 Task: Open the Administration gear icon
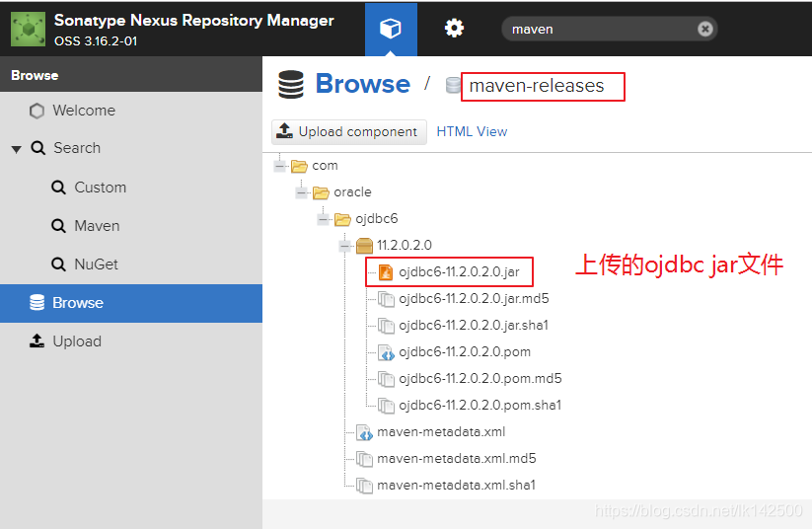pos(454,28)
